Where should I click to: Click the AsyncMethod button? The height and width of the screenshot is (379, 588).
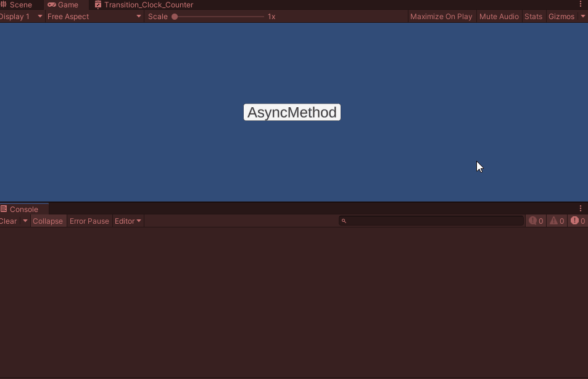292,112
